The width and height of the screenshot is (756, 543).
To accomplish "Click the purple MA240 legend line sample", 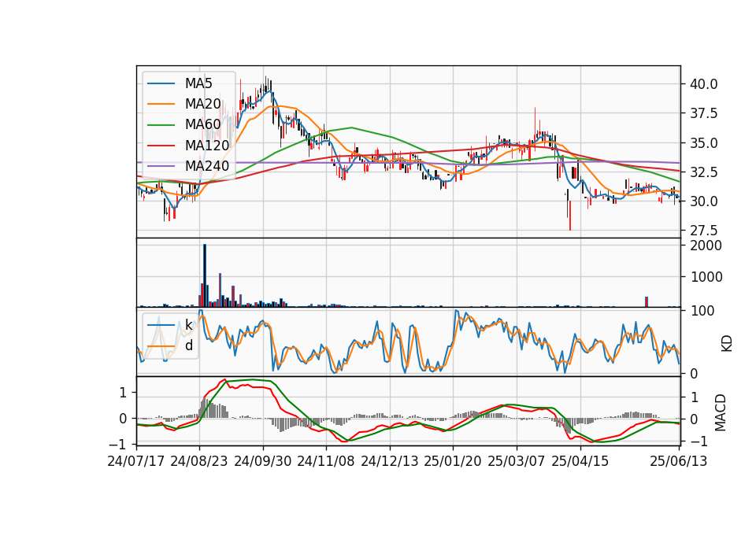I will click(x=161, y=166).
